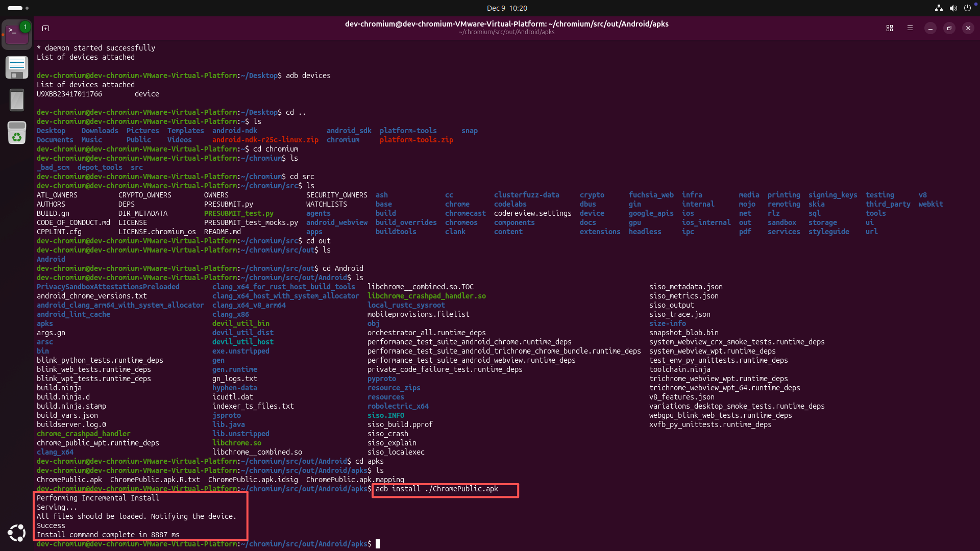Screen dimensions: 980x551
Task: Click the ChromePublic.apk.mapping filename text
Action: tap(355, 480)
